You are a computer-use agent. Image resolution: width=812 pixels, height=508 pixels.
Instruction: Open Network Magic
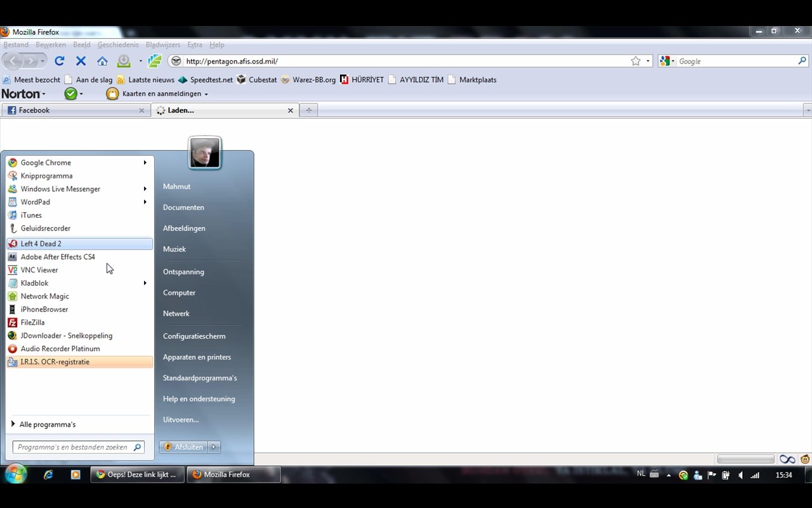coord(79,297)
